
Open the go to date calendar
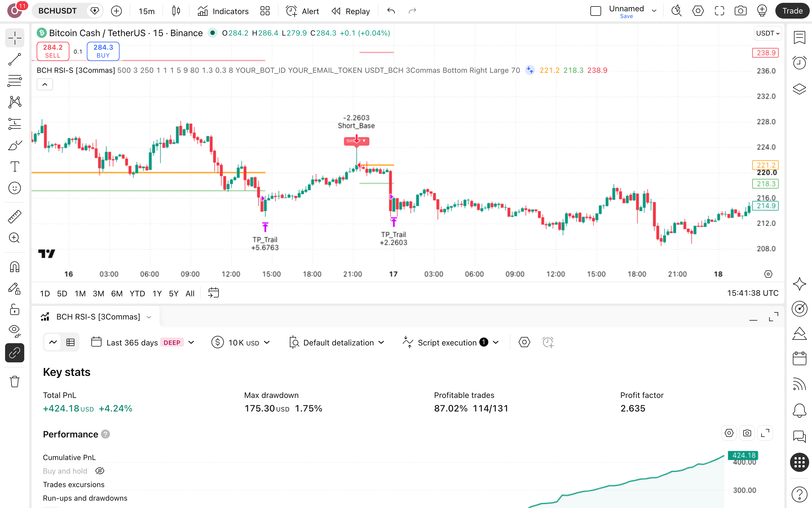click(x=213, y=293)
